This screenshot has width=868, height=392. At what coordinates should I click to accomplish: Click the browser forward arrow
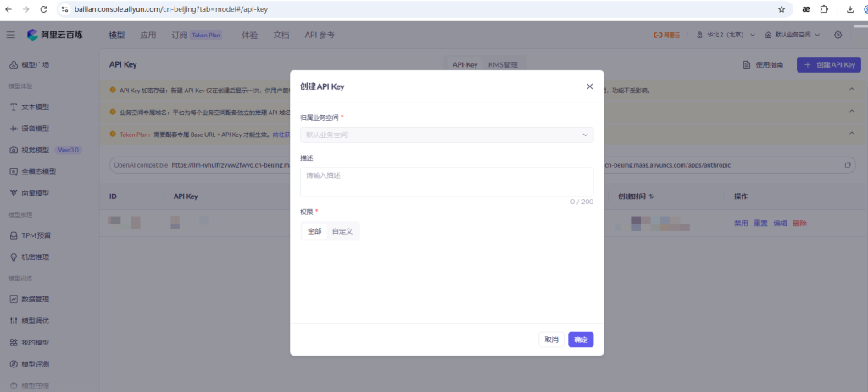point(26,9)
